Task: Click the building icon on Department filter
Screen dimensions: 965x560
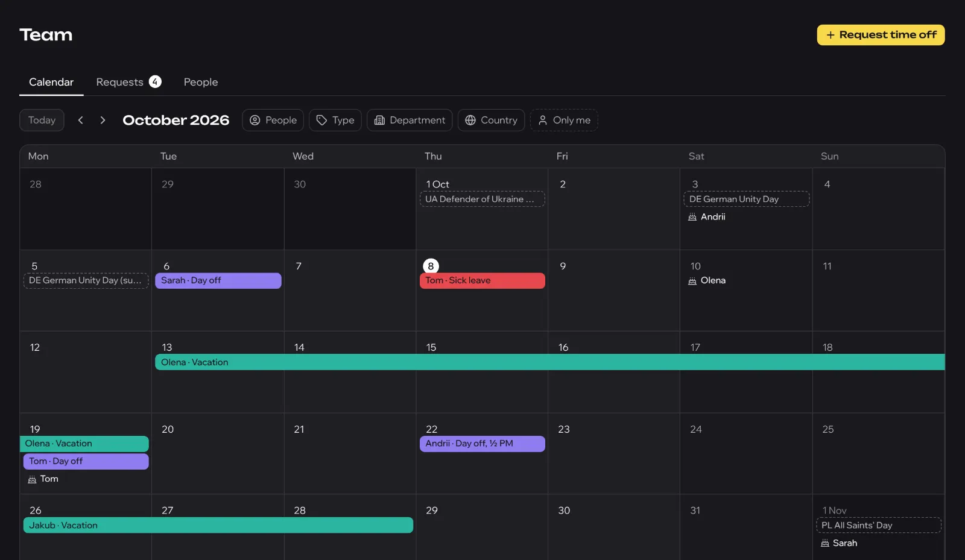Action: pyautogui.click(x=379, y=120)
